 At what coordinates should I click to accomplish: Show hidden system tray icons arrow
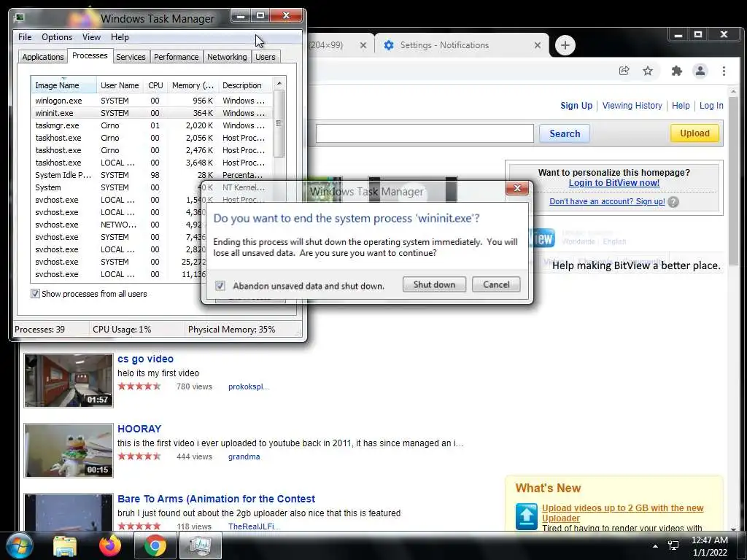[655, 546]
